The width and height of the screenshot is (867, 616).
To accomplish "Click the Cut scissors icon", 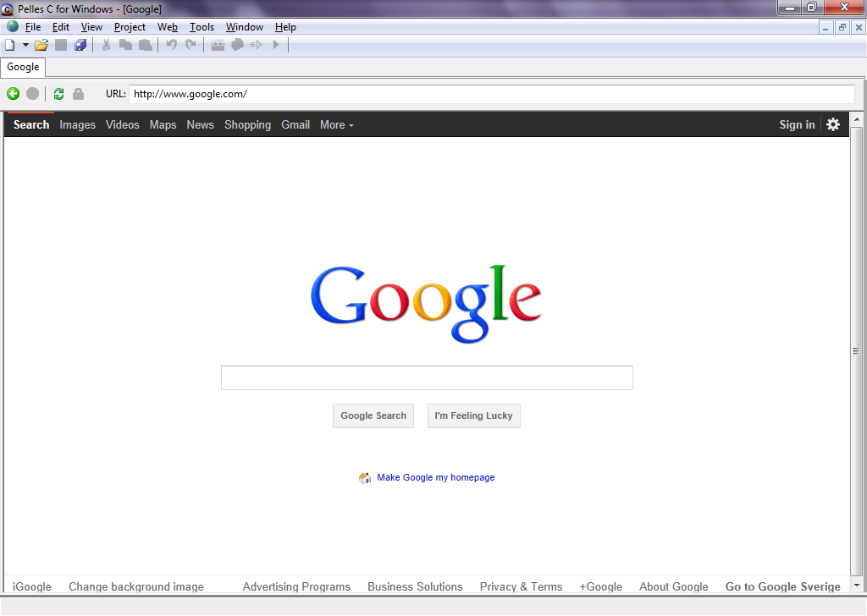I will click(106, 46).
